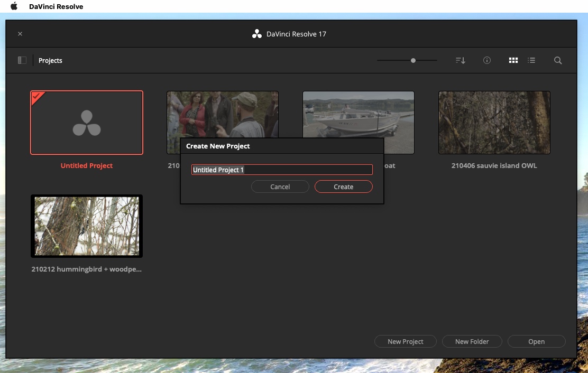Click the Create button in the dialog
The image size is (588, 373).
coord(344,186)
